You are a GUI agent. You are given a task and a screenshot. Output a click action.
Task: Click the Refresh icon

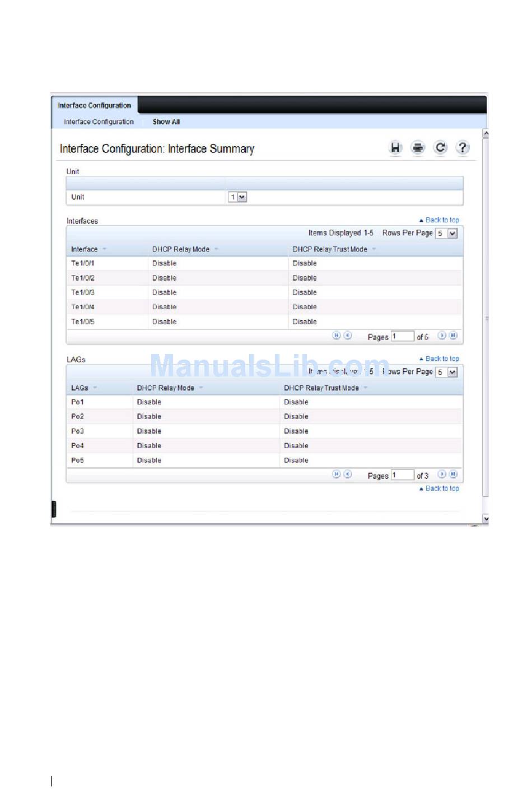click(441, 147)
